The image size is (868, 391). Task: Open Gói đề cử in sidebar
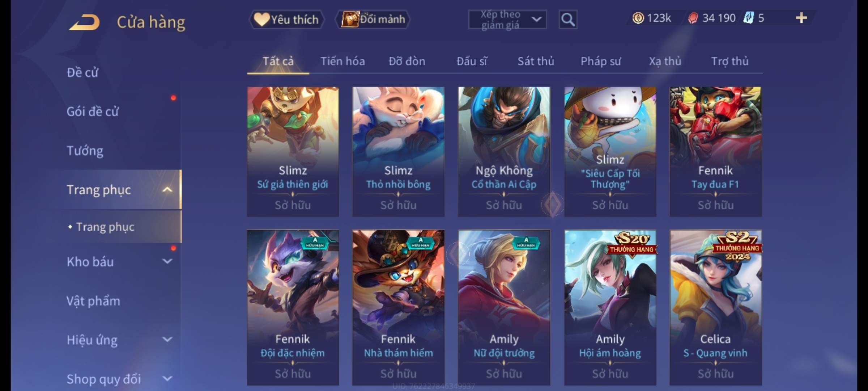(93, 112)
